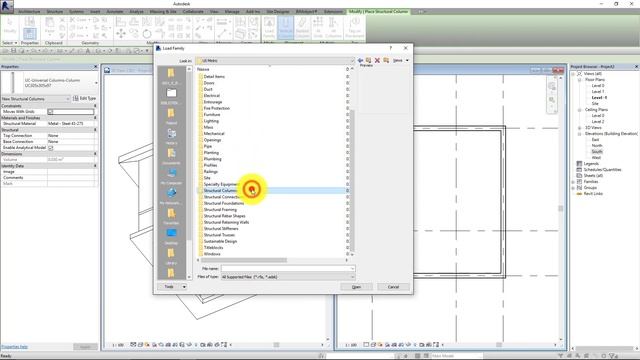
Task: Click the Properties help link
Action: 14,347
